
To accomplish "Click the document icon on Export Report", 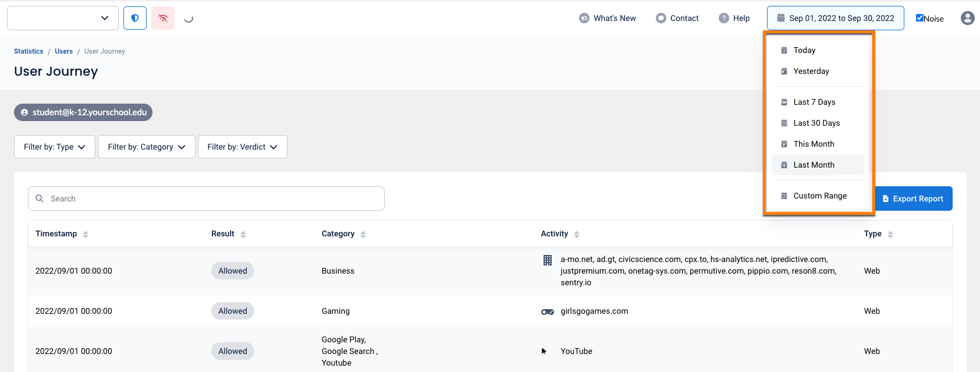I will pos(886,199).
